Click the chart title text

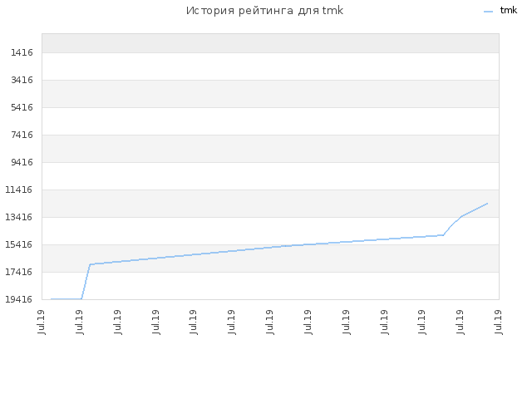[264, 11]
